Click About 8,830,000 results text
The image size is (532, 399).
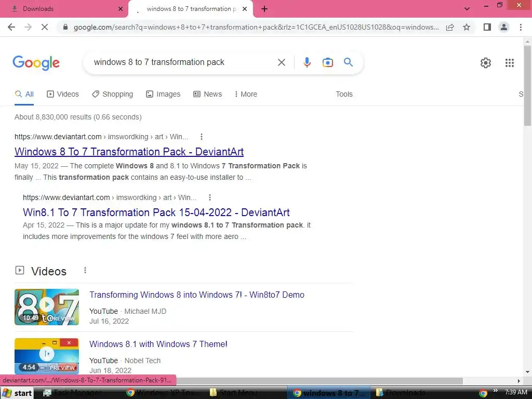(x=78, y=117)
